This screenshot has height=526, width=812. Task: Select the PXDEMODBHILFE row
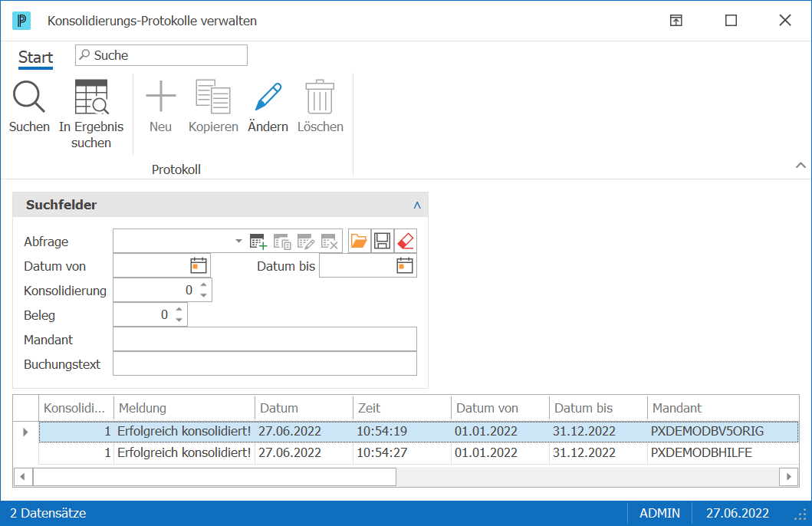(419, 452)
